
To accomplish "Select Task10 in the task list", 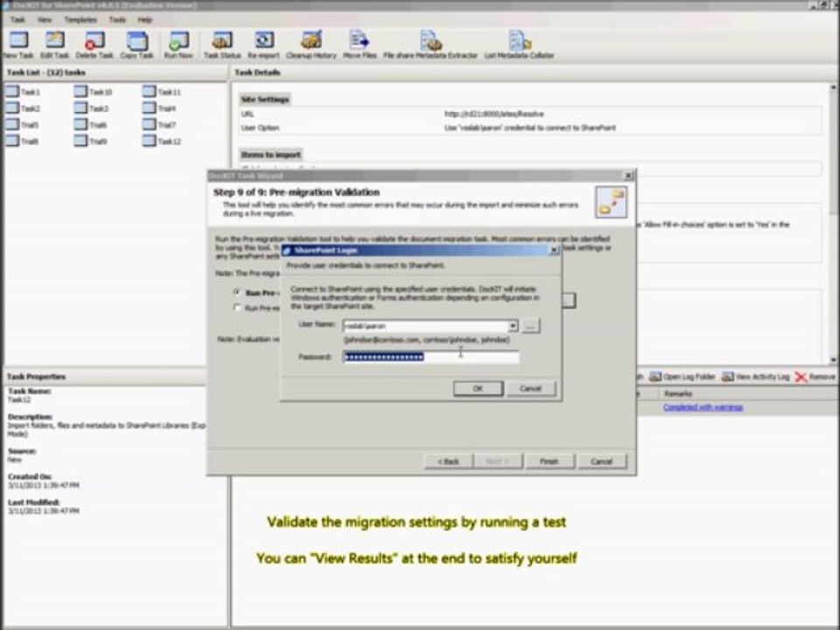I will tap(94, 92).
